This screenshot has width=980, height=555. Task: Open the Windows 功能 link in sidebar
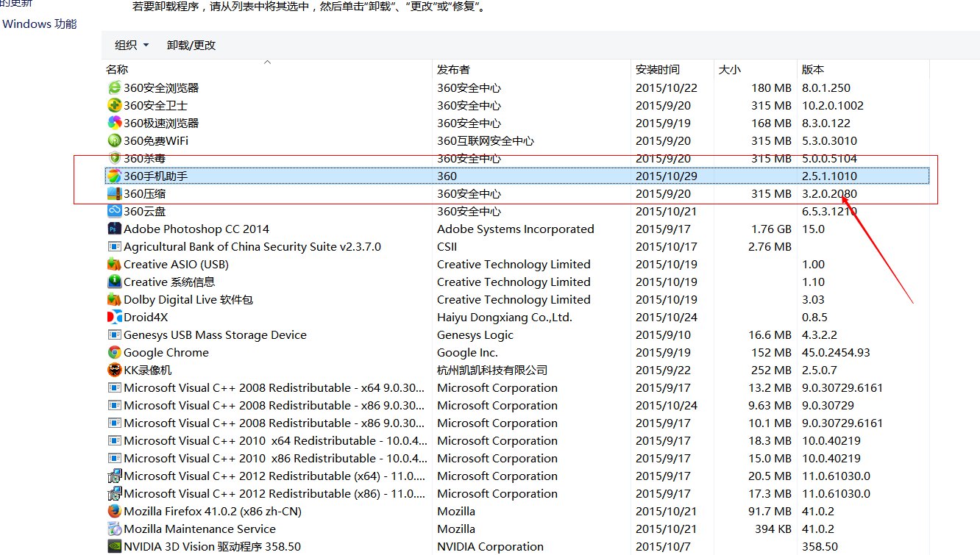click(39, 24)
